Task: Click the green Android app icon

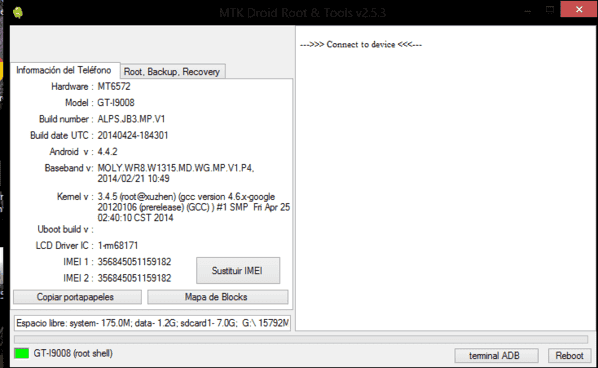Action: click(18, 12)
